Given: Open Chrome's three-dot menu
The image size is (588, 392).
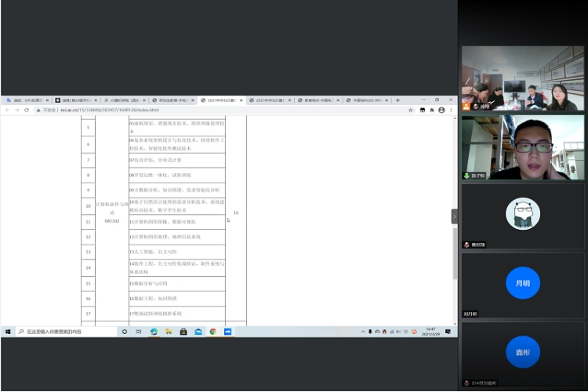Looking at the screenshot, I should [x=452, y=110].
